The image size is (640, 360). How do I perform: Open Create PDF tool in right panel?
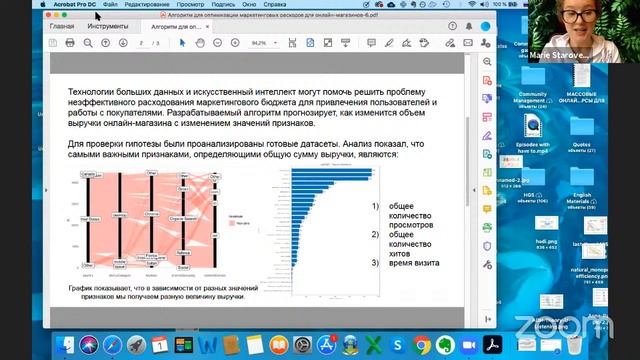pyautogui.click(x=487, y=80)
